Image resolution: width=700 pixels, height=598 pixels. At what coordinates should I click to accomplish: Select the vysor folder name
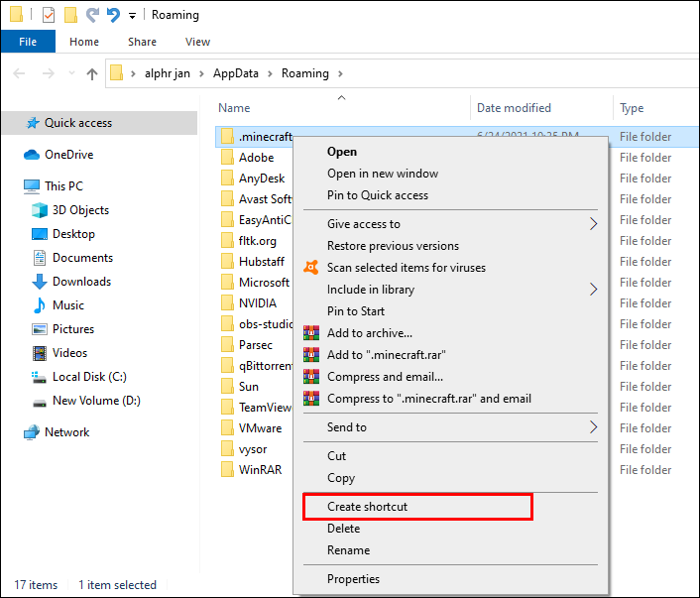[253, 449]
